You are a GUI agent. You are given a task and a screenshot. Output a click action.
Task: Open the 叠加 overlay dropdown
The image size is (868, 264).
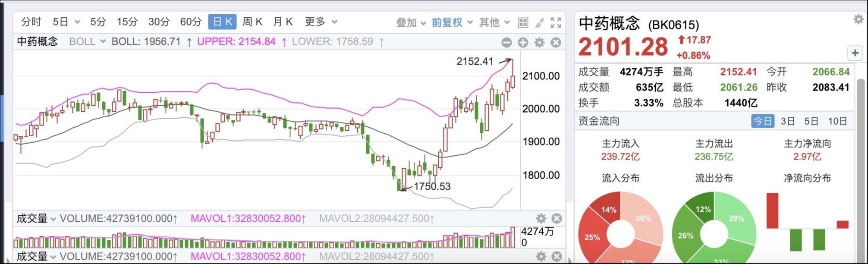point(406,22)
